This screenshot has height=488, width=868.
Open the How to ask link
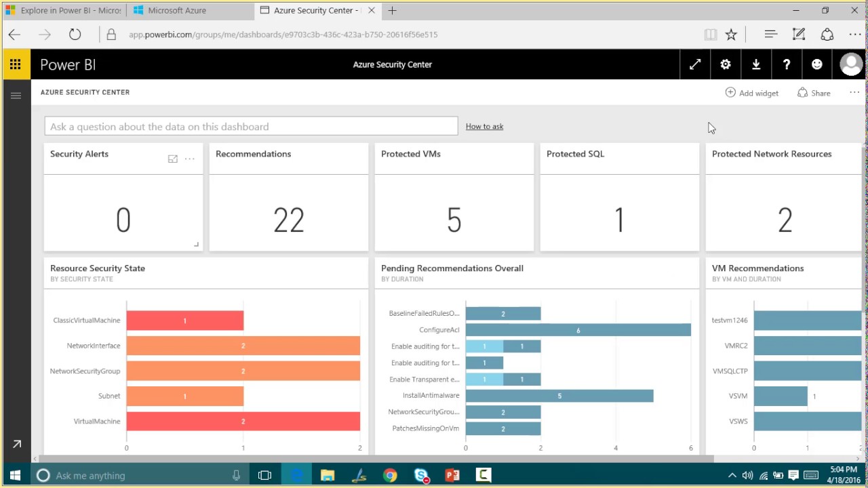coord(484,126)
